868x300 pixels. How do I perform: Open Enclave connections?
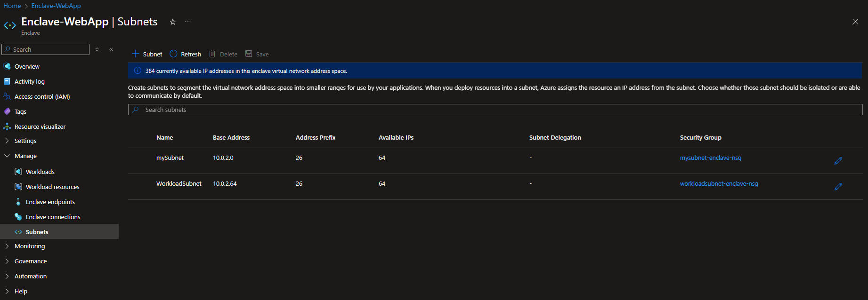coord(53,217)
